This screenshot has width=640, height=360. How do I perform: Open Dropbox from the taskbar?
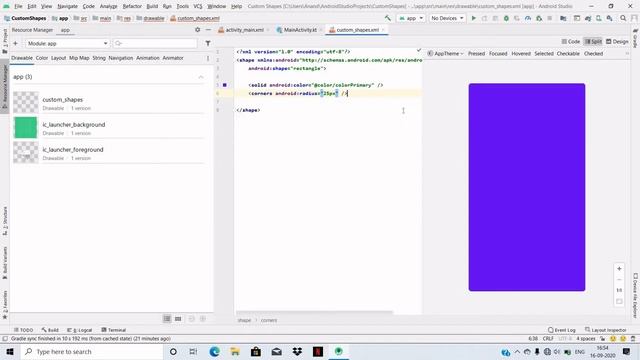pyautogui.click(x=297, y=351)
